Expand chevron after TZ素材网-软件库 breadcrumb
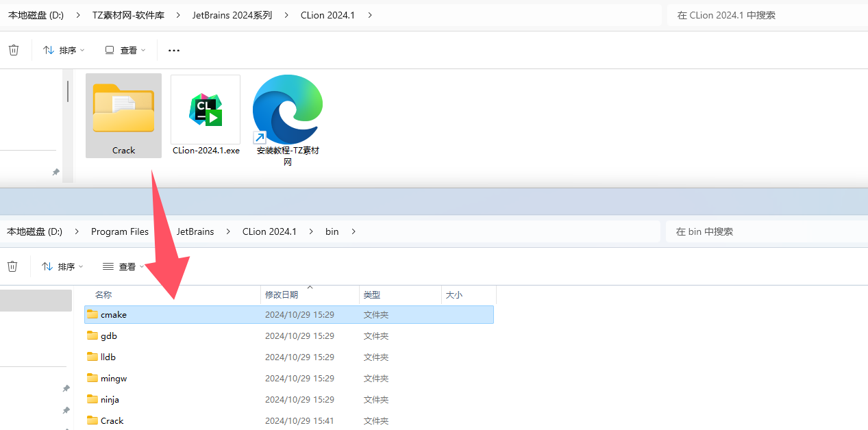Screen dimensions: 868x430 pos(178,15)
